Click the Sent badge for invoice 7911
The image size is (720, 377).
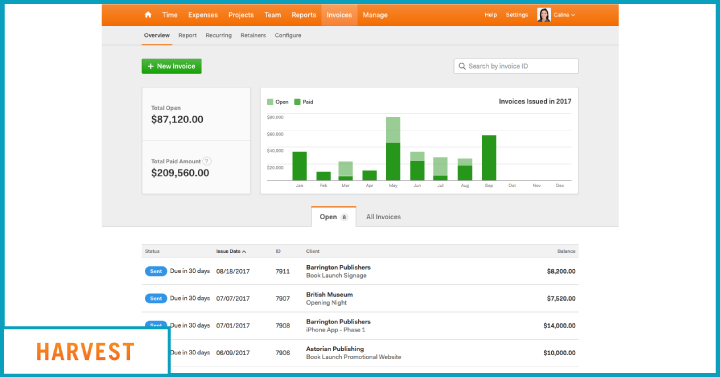(156, 271)
